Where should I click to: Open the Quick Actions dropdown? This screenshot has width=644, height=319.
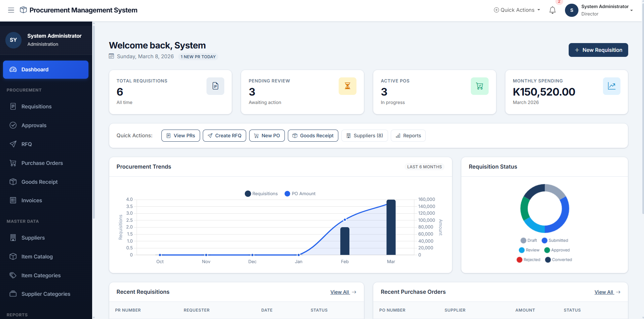tap(517, 10)
